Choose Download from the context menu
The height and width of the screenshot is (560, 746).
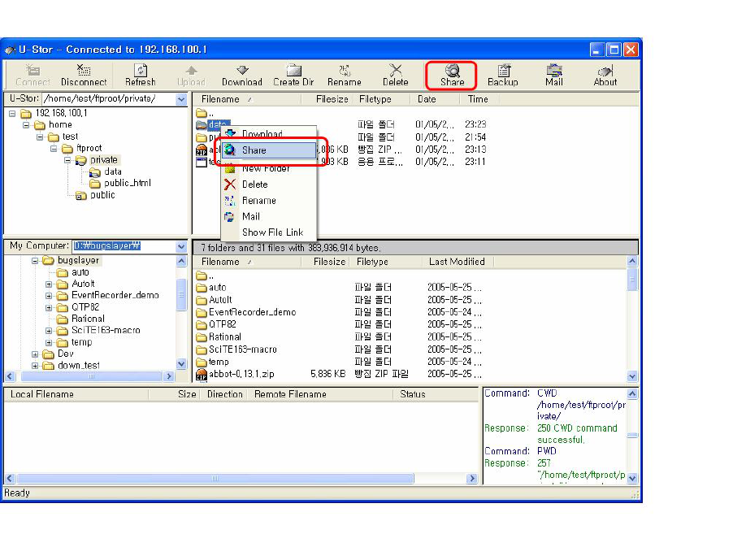(269, 132)
